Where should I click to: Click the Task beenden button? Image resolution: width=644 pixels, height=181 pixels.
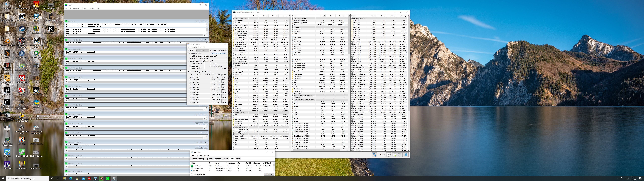coord(269,174)
